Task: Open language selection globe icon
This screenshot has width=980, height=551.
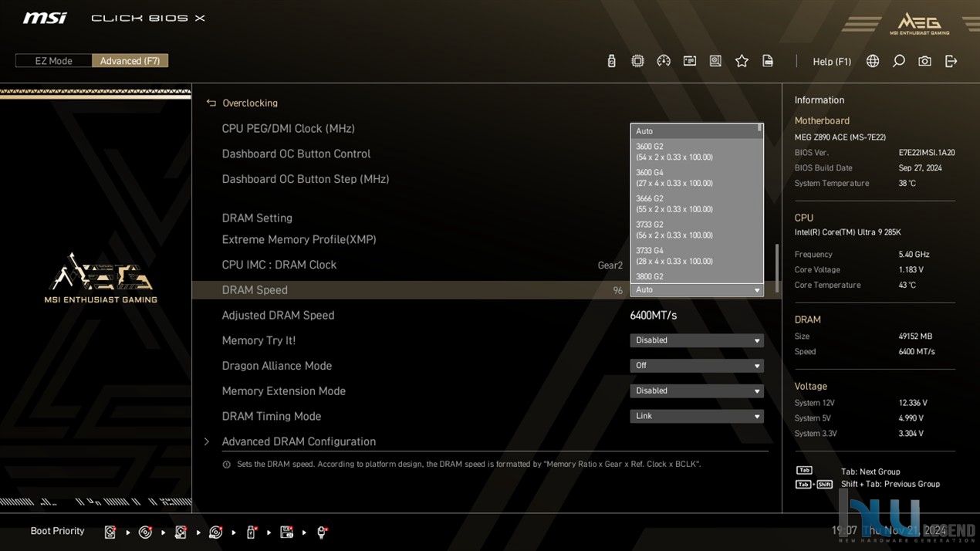Action: click(x=873, y=61)
